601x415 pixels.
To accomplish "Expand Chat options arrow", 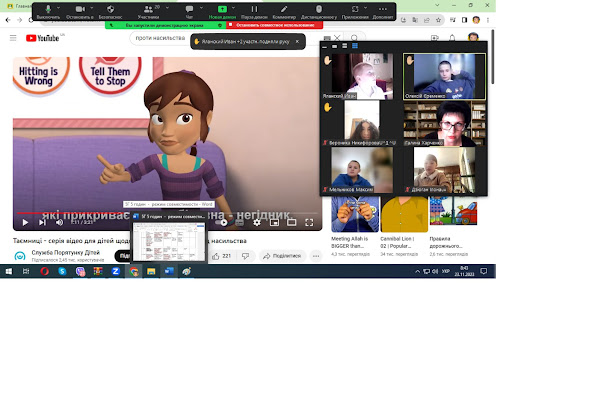I will click(201, 8).
